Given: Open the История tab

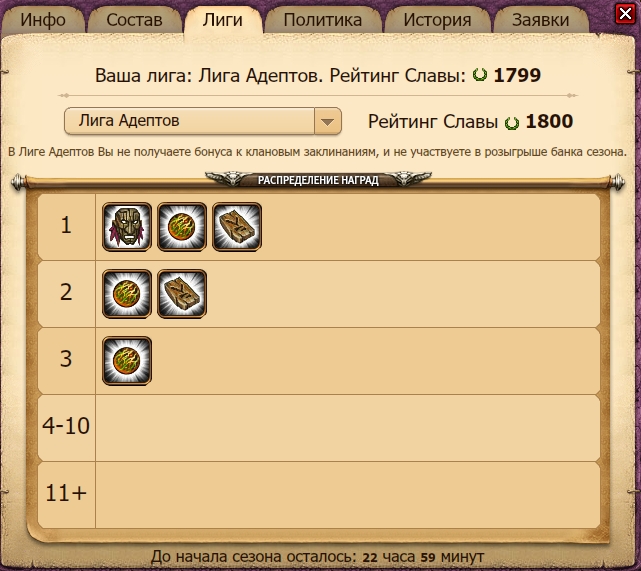Looking at the screenshot, I should pos(437,20).
